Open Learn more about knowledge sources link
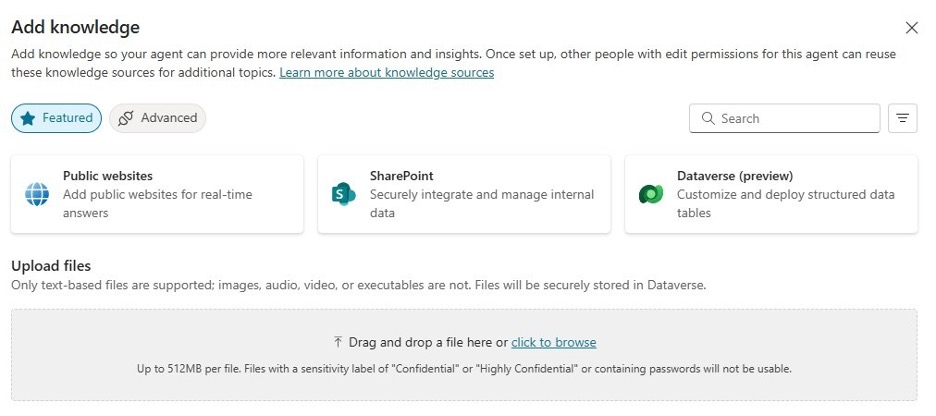The height and width of the screenshot is (416, 936). click(x=387, y=73)
